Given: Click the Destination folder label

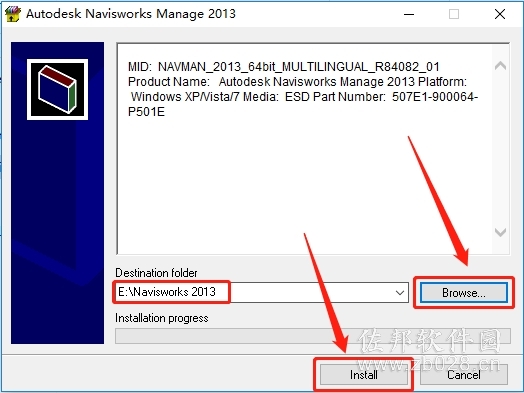Looking at the screenshot, I should pos(156,273).
